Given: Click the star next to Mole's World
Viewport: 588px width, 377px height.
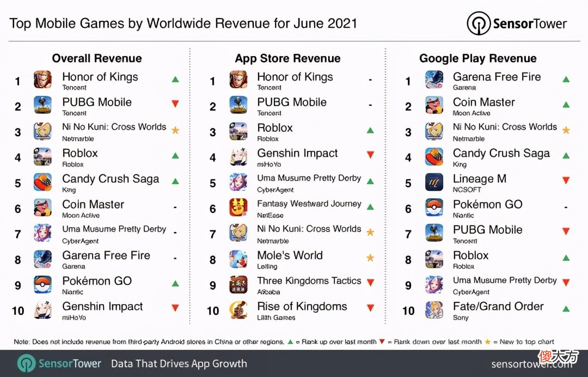Looking at the screenshot, I should tap(370, 257).
